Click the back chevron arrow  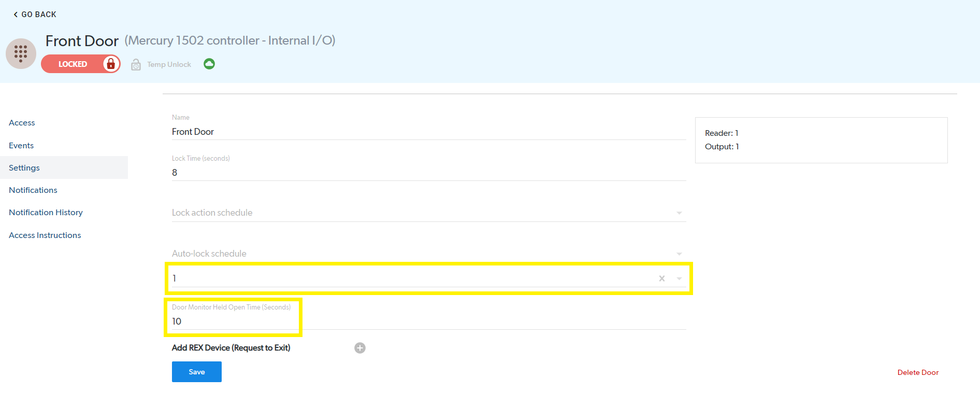coord(16,15)
